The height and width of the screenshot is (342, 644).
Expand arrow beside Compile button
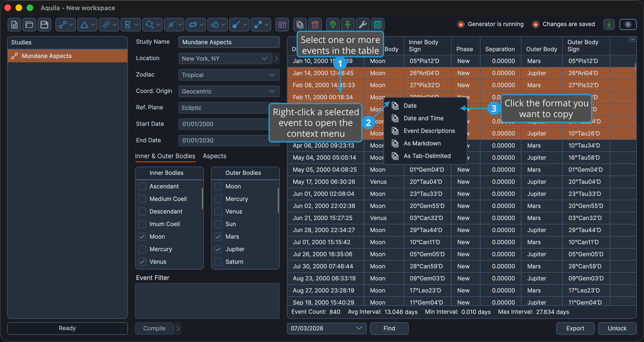tap(178, 328)
